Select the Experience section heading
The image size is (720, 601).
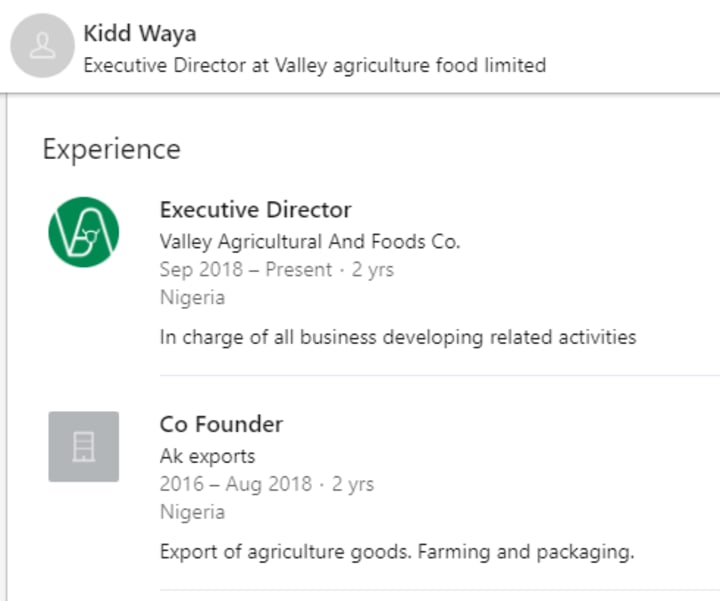tap(111, 149)
